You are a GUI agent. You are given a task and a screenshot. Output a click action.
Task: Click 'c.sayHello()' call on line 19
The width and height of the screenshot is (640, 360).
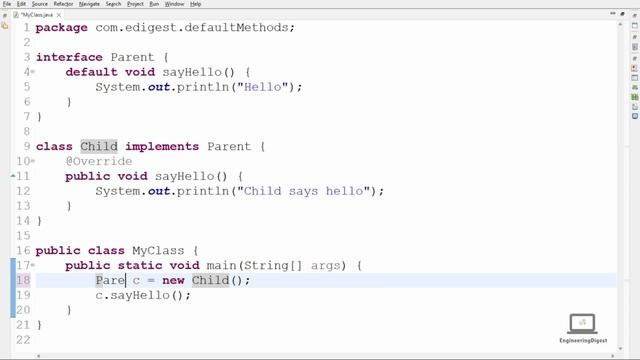tap(140, 296)
